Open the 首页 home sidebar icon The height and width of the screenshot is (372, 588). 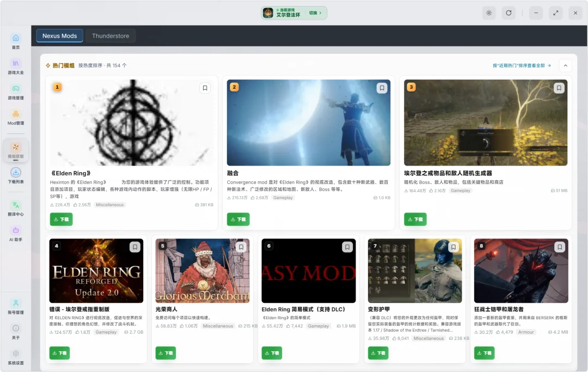(x=16, y=41)
